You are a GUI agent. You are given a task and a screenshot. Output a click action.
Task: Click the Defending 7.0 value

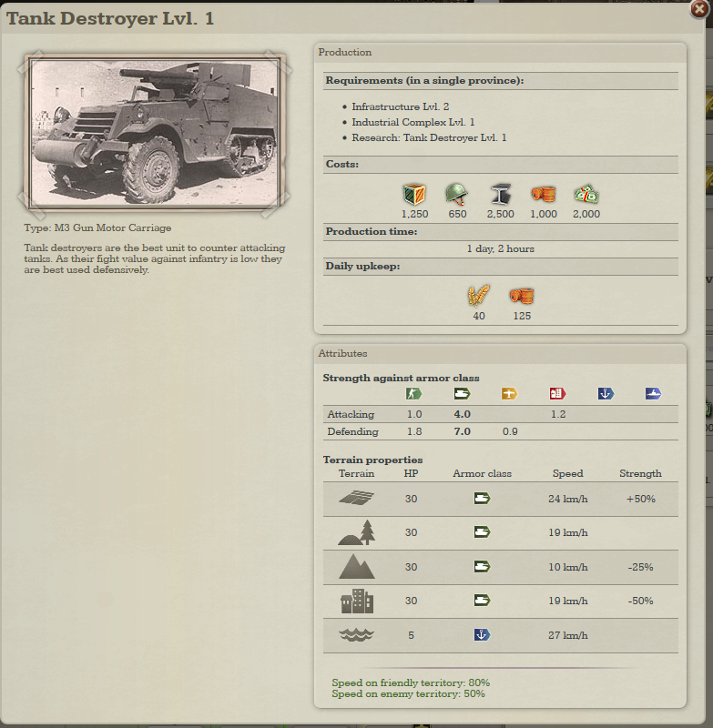click(x=463, y=431)
